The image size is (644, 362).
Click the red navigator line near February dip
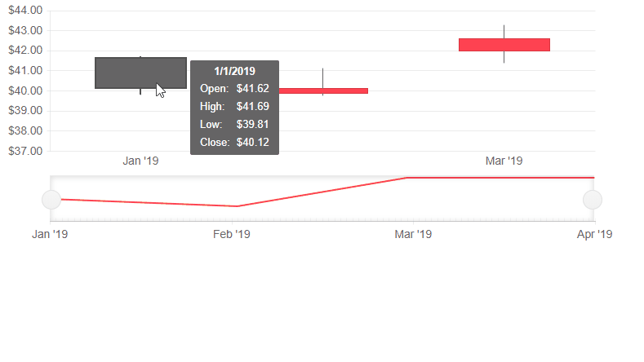point(238,206)
